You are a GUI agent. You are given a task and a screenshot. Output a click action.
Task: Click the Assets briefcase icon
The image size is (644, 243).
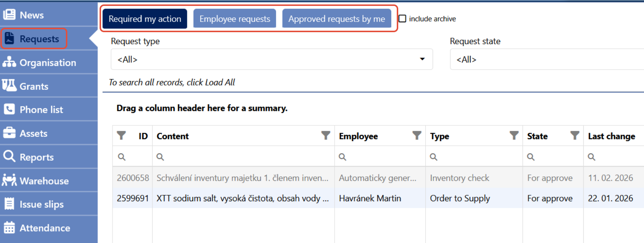pos(9,133)
